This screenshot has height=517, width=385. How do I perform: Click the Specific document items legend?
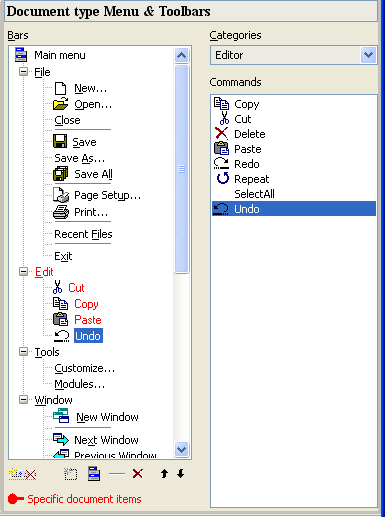tap(75, 499)
